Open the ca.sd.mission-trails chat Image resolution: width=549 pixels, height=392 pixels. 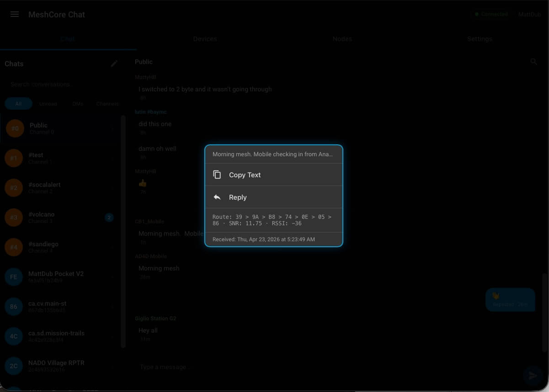click(59, 336)
